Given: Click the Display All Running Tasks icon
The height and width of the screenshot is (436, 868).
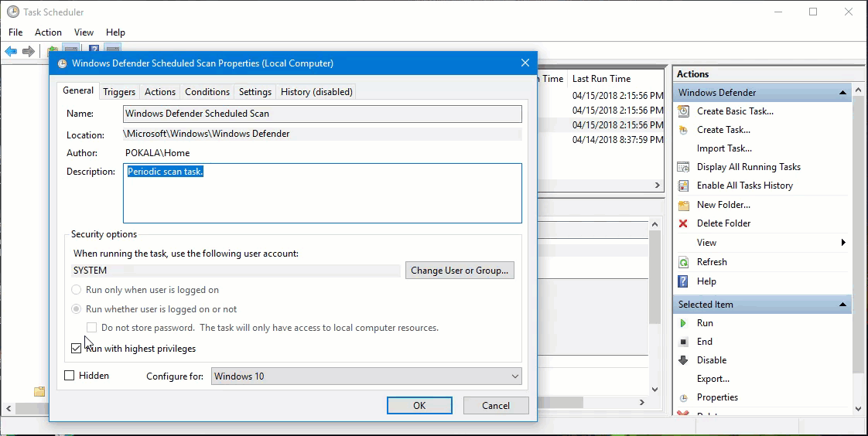Looking at the screenshot, I should (683, 167).
